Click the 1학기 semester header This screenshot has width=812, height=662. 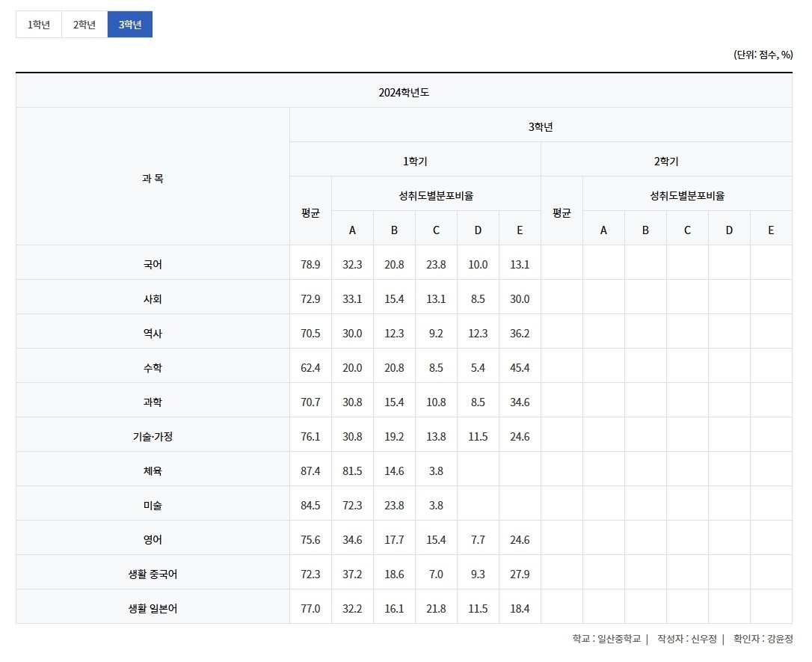[415, 161]
